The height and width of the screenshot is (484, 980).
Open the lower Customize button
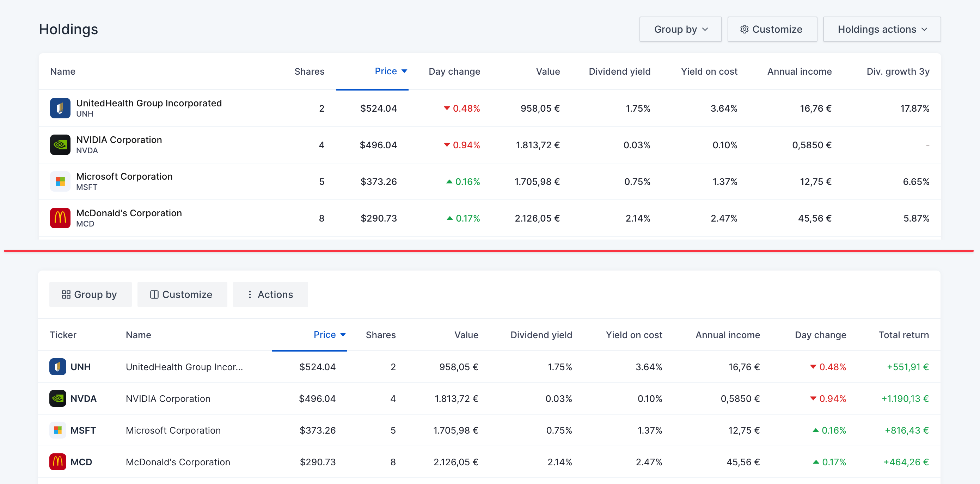coord(182,294)
